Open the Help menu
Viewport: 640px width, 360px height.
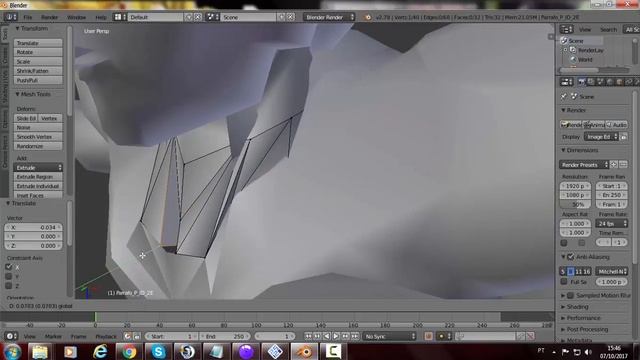click(100, 17)
